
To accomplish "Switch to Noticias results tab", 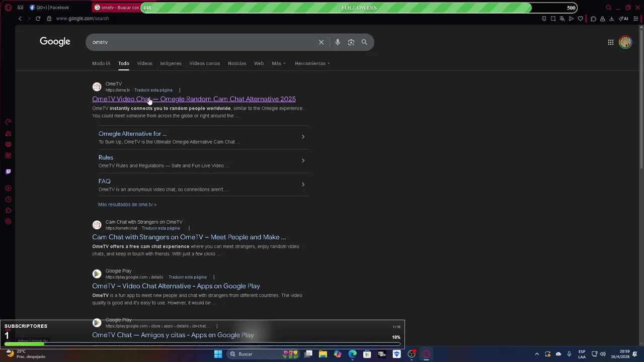I will 237,63.
